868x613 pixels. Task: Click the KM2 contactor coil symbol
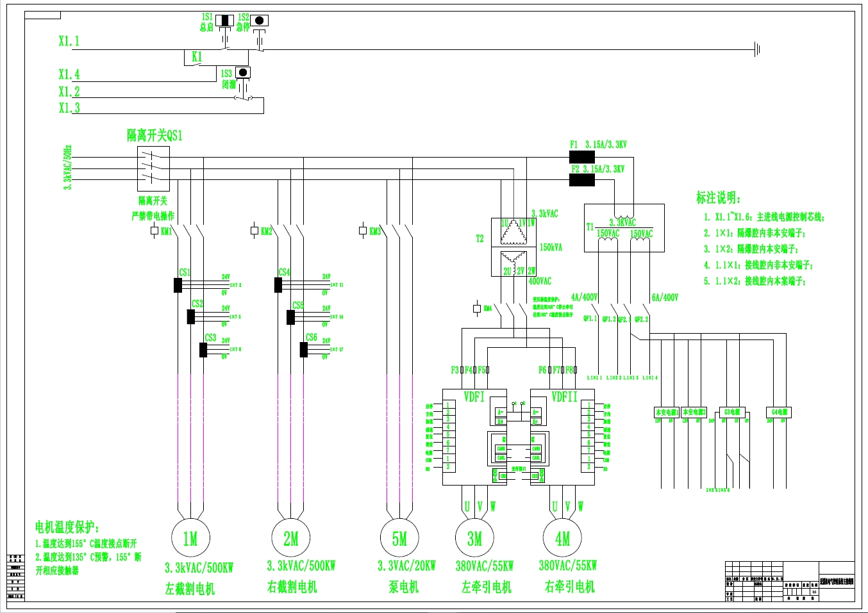(255, 231)
